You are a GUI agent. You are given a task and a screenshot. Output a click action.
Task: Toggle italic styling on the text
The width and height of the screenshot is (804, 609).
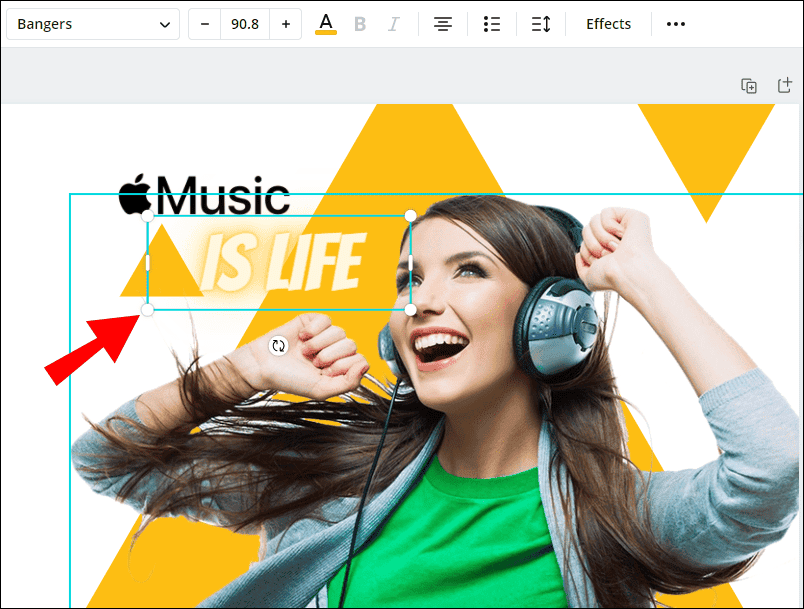(x=394, y=23)
